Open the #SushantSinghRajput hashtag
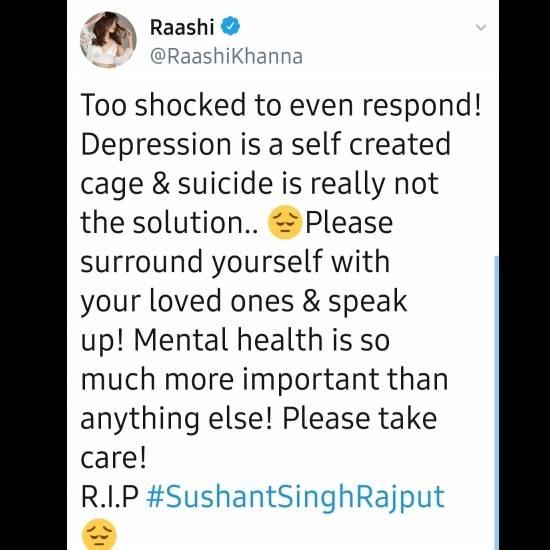 [x=296, y=497]
